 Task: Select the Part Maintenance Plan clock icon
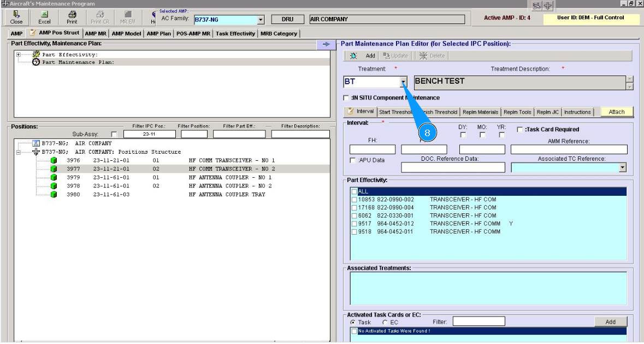(36, 62)
